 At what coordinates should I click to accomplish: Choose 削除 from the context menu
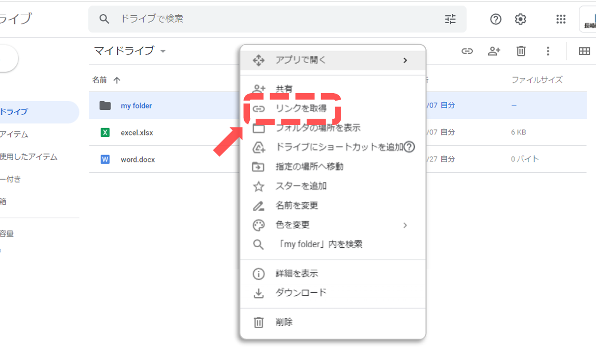(284, 322)
